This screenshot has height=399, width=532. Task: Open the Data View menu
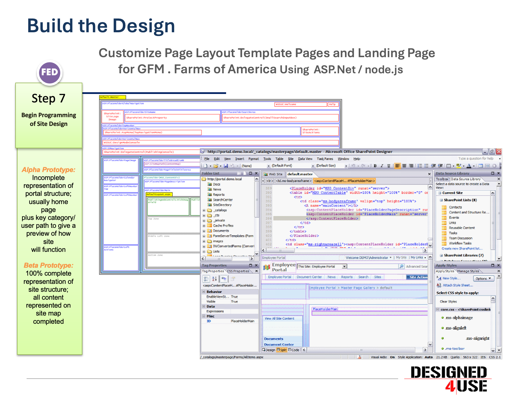[305, 159]
